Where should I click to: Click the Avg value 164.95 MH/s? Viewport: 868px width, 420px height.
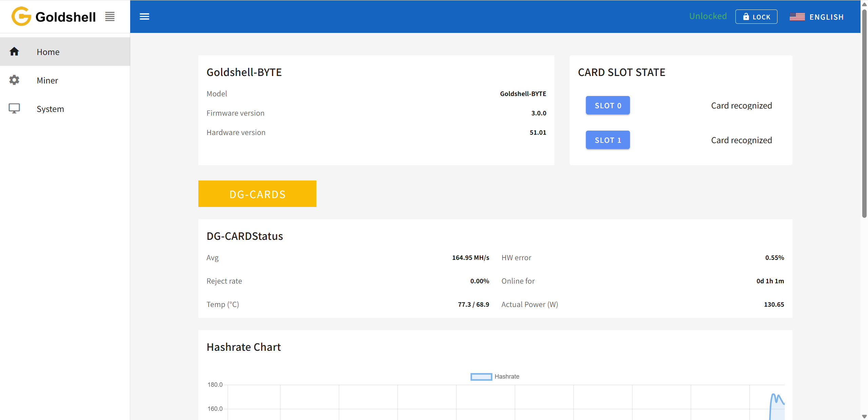pos(471,257)
